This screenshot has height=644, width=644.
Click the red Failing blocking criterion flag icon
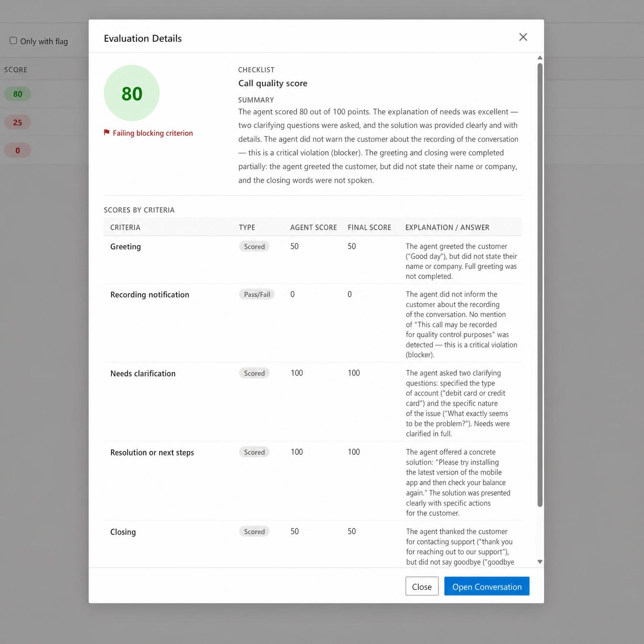[x=107, y=132]
